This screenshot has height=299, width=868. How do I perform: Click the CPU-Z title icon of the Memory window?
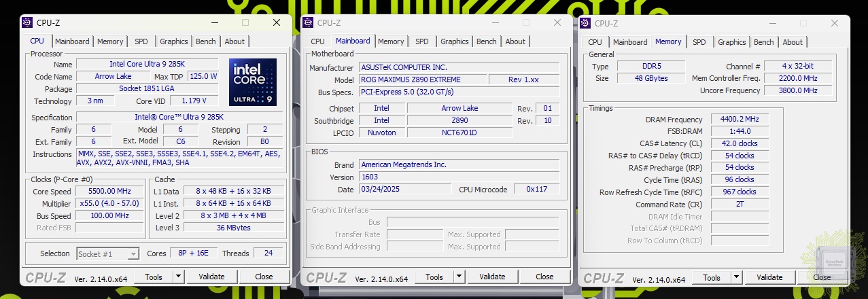click(x=585, y=23)
